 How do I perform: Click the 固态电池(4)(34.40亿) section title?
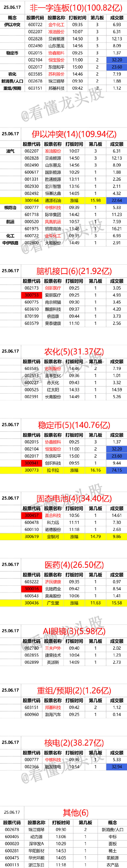tap(74, 498)
